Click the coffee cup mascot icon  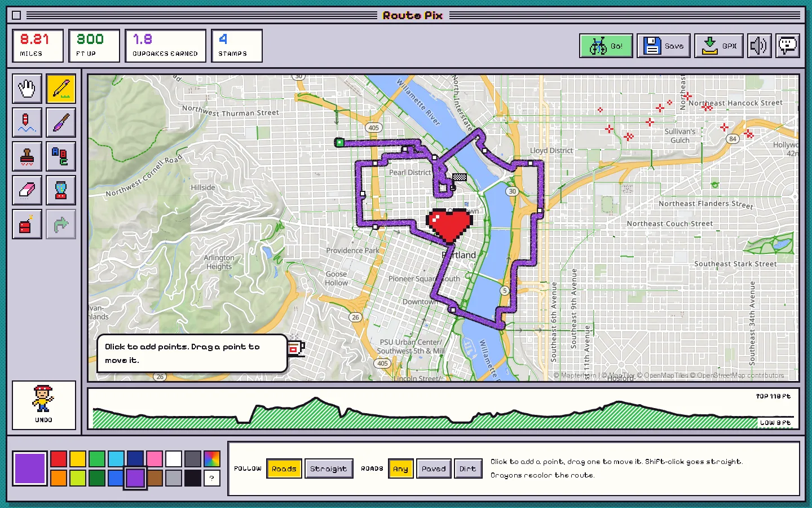pos(295,347)
